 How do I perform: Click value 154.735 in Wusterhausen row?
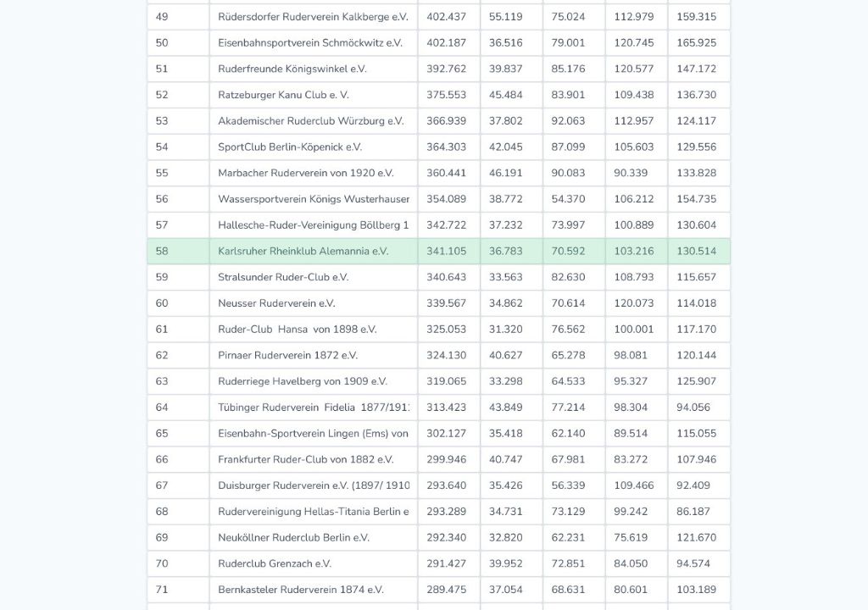tap(697, 199)
